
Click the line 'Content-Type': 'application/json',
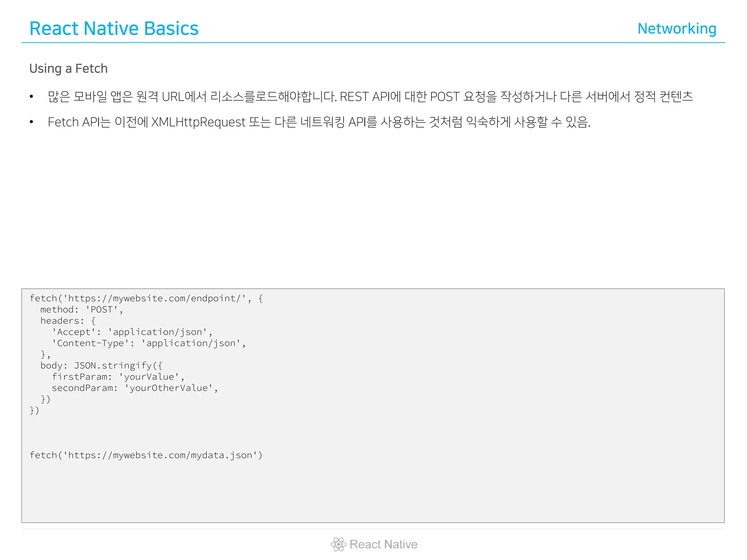click(x=149, y=343)
